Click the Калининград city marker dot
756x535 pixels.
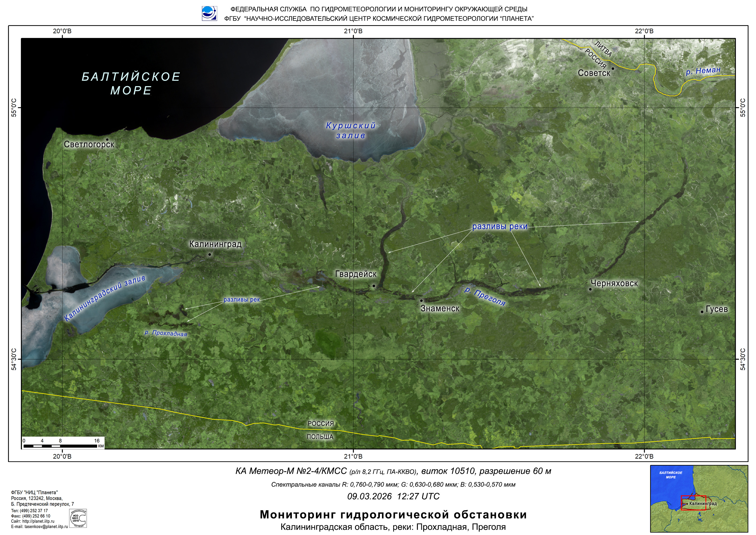[209, 254]
